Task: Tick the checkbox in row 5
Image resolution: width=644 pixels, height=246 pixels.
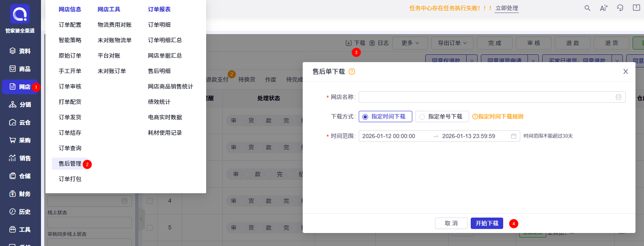Action: 150,228
